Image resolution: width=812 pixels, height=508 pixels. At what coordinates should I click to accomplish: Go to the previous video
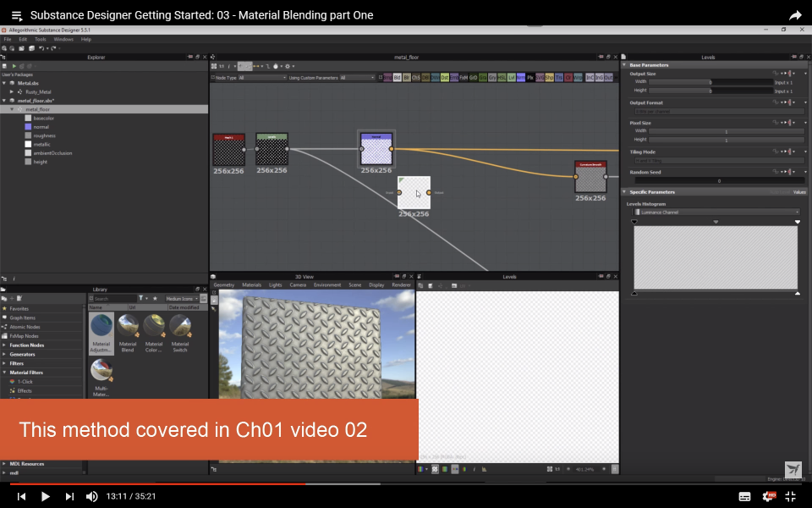(21, 497)
